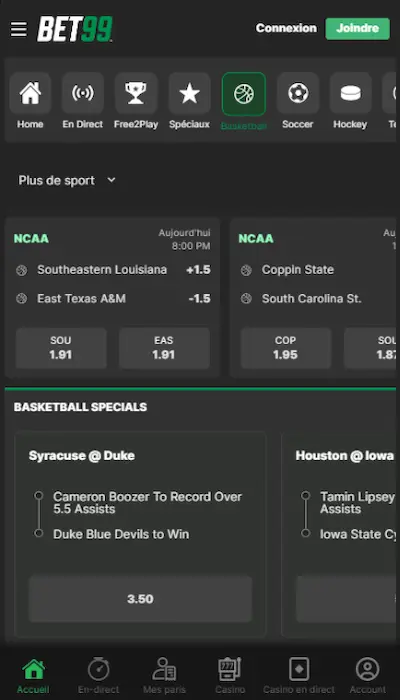Add the 3.50 Syracuse @ Duke special
The image size is (400, 700).
click(140, 599)
